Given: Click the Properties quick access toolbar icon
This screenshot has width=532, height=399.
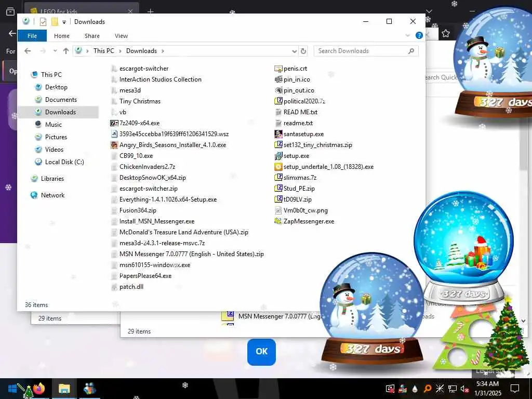Looking at the screenshot, I should click(43, 22).
